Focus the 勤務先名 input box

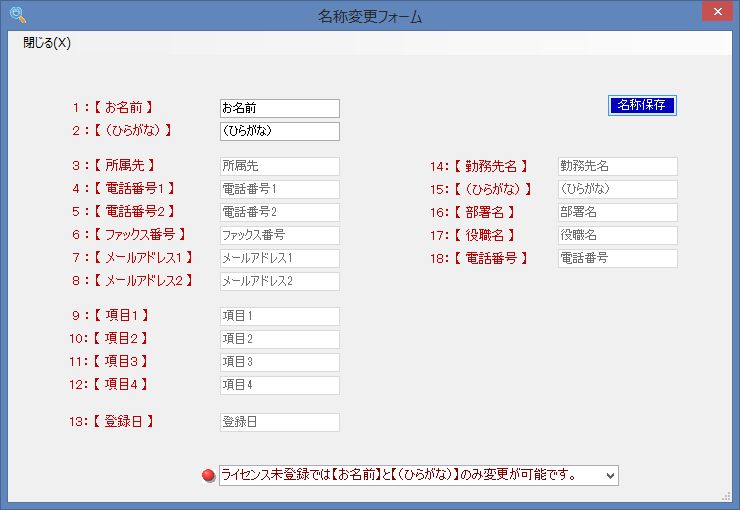point(617,166)
